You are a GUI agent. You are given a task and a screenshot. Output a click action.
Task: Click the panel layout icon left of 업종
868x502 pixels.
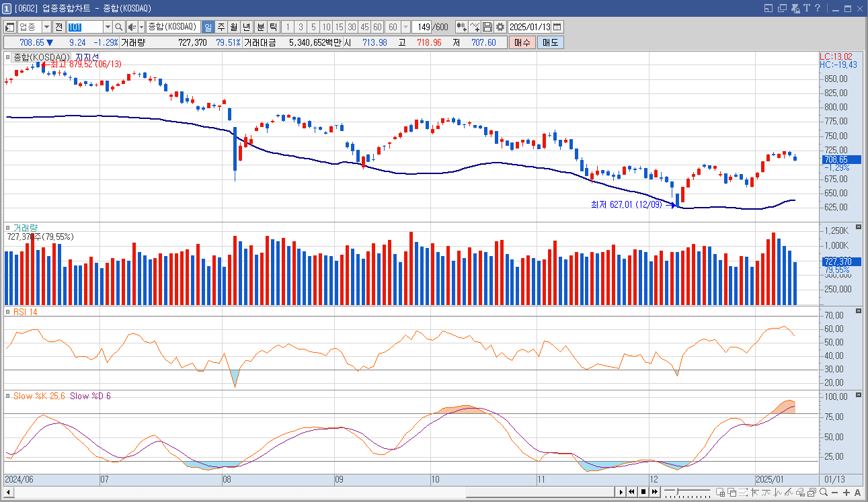pos(10,27)
